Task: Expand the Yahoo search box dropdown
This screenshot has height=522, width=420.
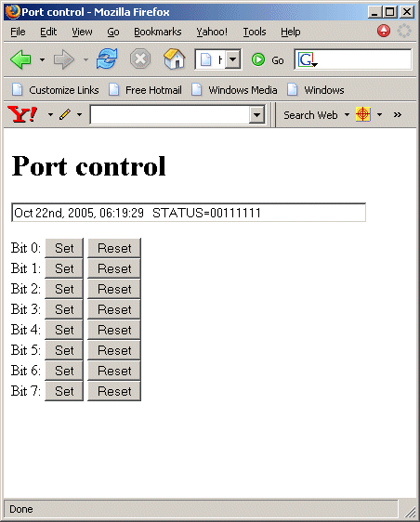Action: coord(256,115)
